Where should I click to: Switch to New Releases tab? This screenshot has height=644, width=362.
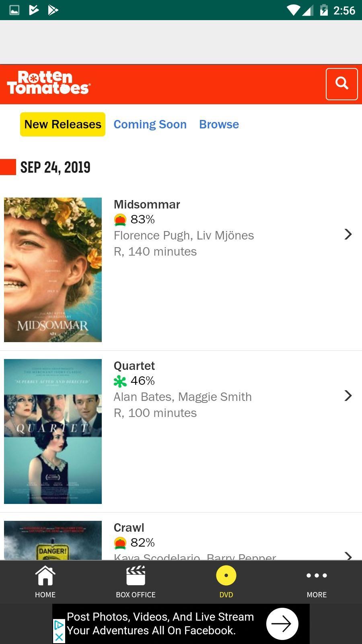click(x=63, y=124)
